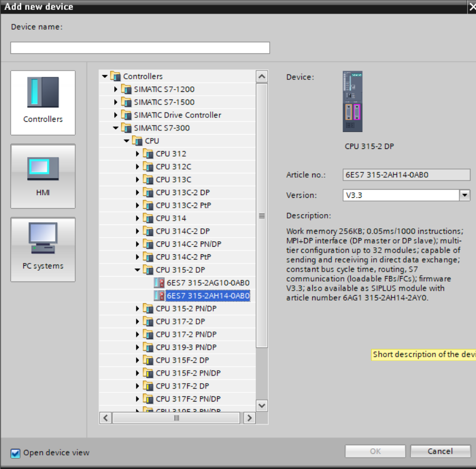Click the folder icon next to Controllers
This screenshot has height=469, width=476.
point(115,76)
